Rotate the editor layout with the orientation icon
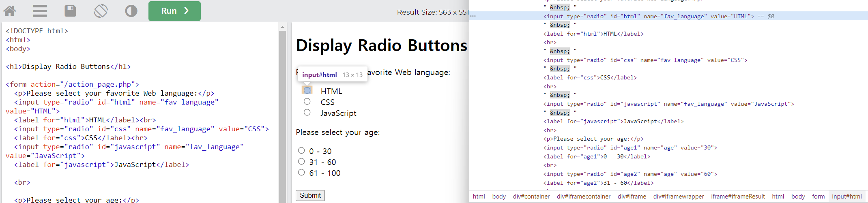The height and width of the screenshot is (203, 868). [x=101, y=11]
